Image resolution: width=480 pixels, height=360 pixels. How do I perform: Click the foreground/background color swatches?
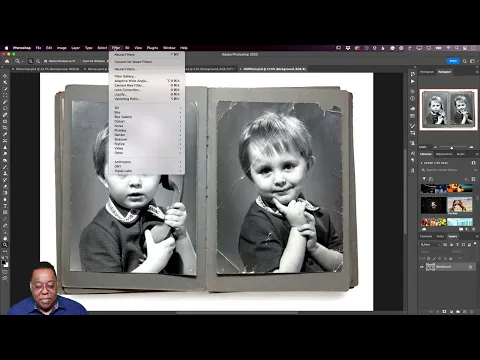click(x=5, y=263)
